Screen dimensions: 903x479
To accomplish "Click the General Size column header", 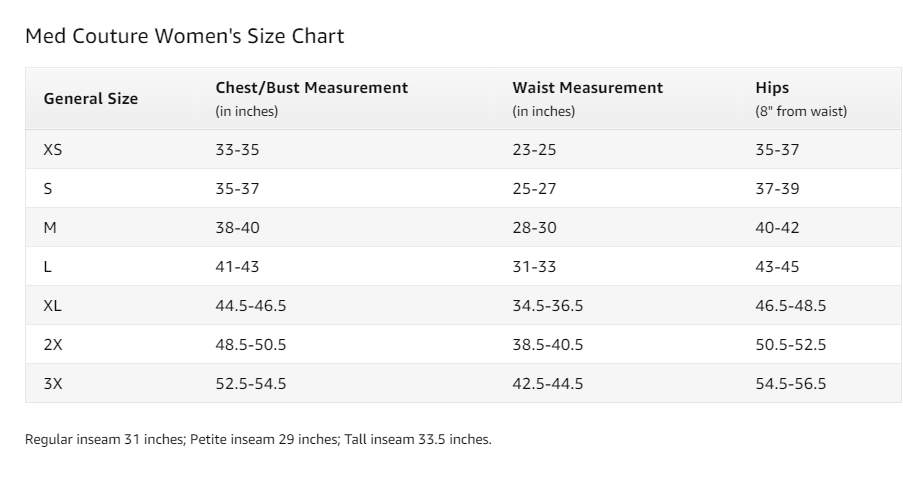I will (91, 99).
